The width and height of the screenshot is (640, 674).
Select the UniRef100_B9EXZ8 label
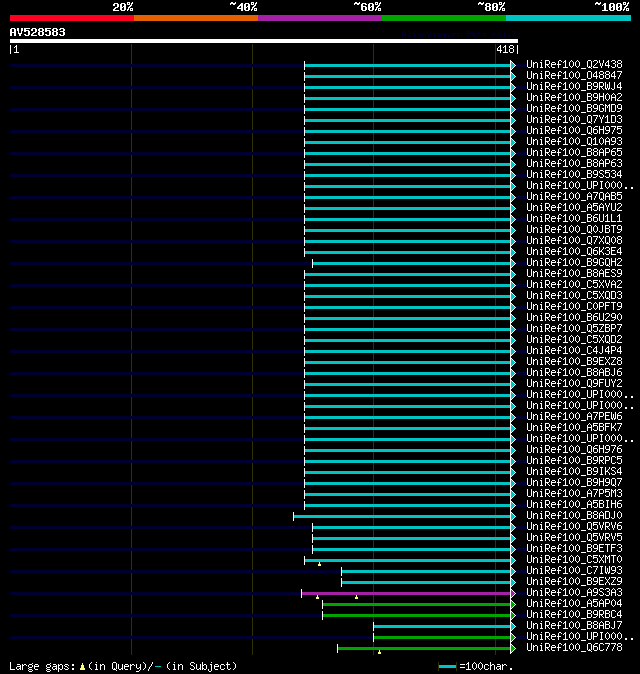coord(574,362)
